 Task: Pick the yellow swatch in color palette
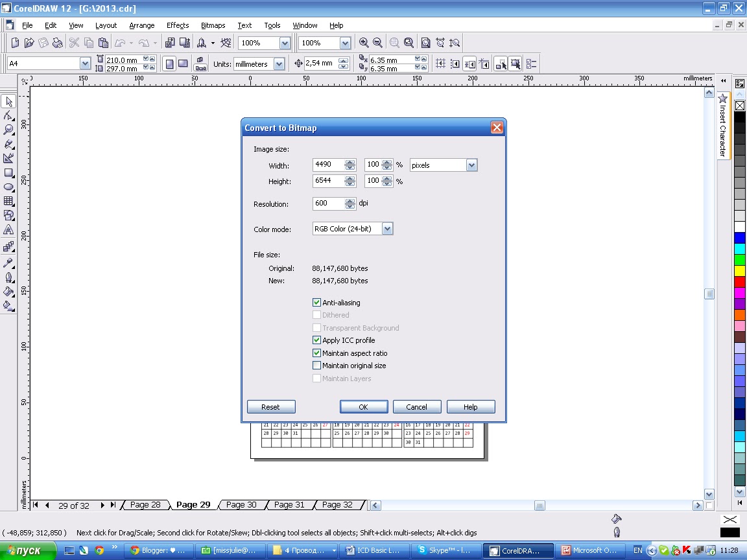pos(739,271)
